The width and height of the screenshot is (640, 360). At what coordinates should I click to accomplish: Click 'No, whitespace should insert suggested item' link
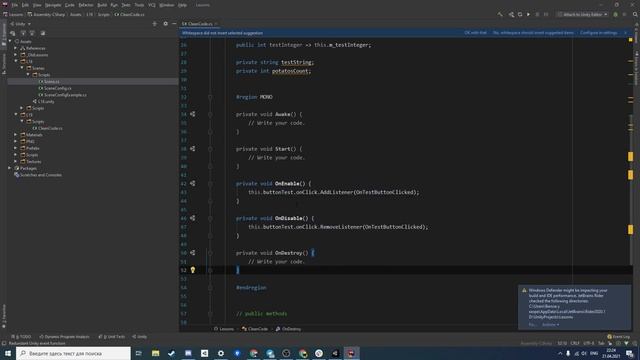tap(533, 33)
